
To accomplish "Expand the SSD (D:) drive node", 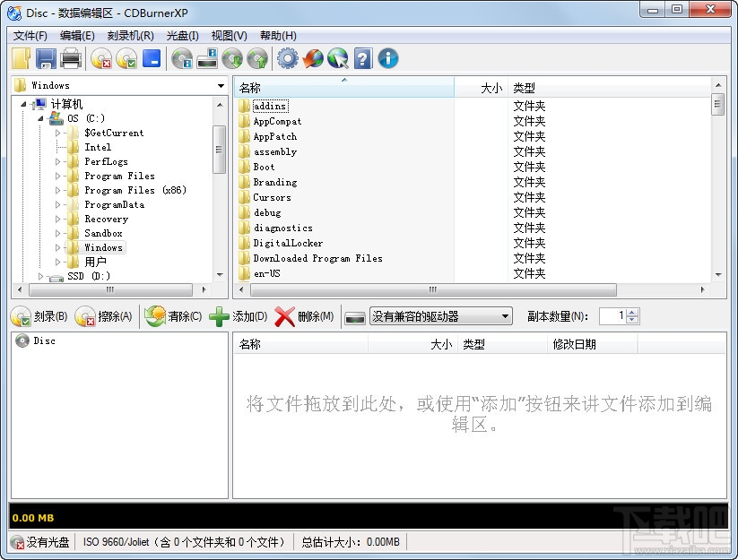I will point(40,276).
